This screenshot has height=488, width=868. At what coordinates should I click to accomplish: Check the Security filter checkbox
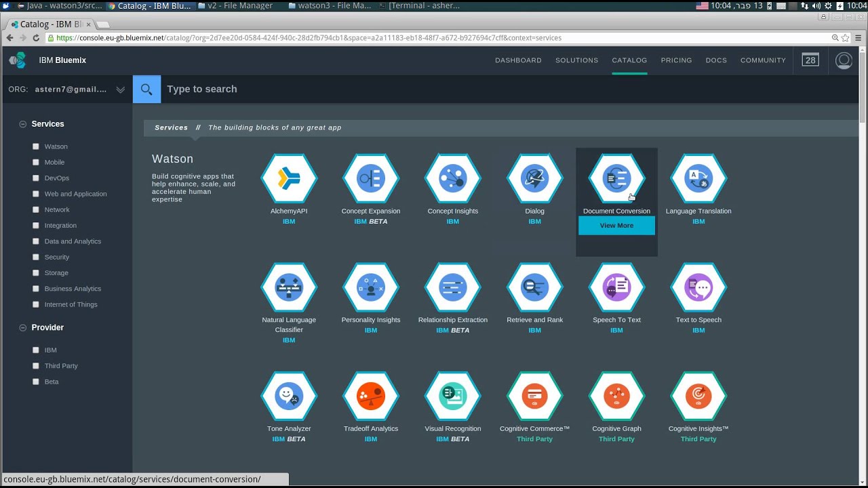pyautogui.click(x=36, y=257)
